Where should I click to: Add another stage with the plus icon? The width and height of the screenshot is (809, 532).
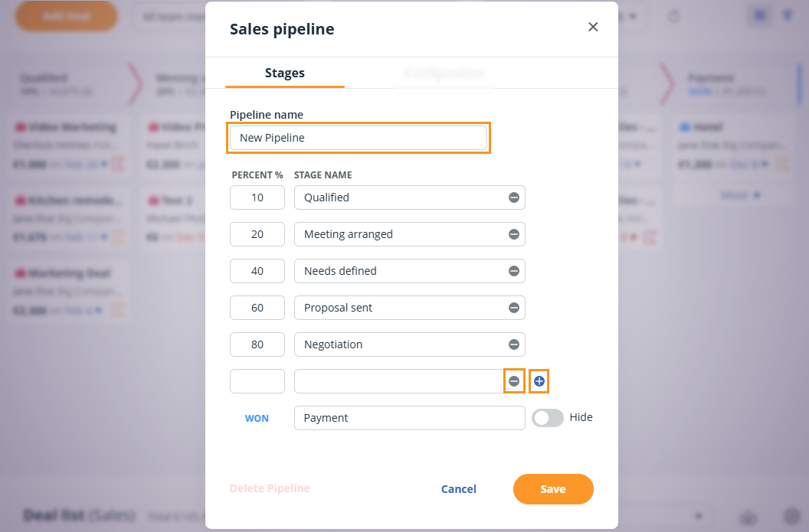click(539, 380)
